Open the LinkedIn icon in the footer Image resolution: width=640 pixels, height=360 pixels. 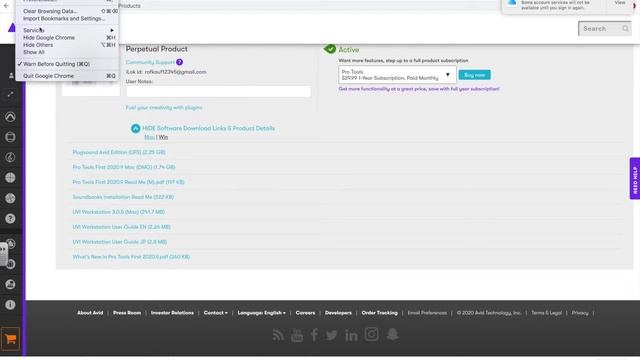click(351, 335)
